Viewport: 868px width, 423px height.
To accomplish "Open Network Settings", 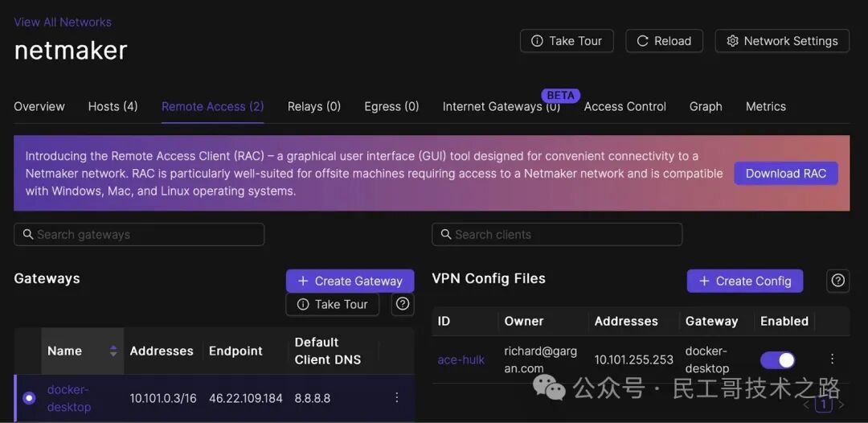I will pos(781,41).
